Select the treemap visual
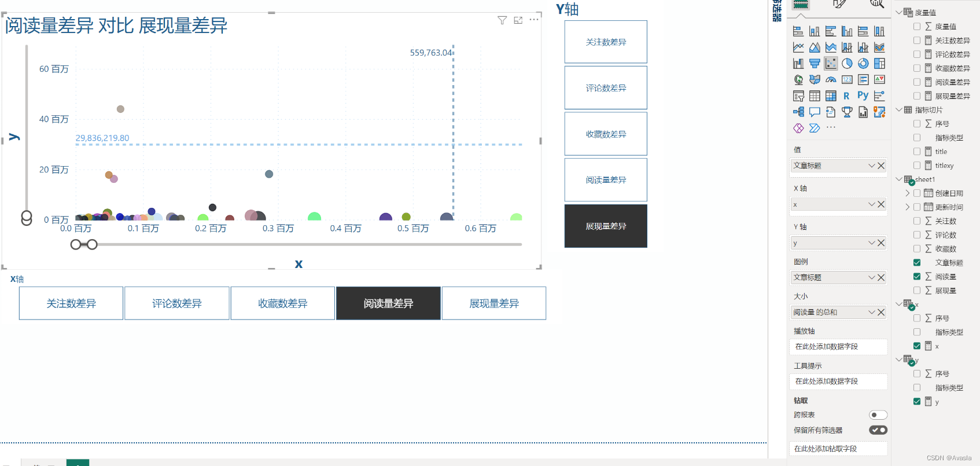Viewport: 980px width, 466px height. 879,64
